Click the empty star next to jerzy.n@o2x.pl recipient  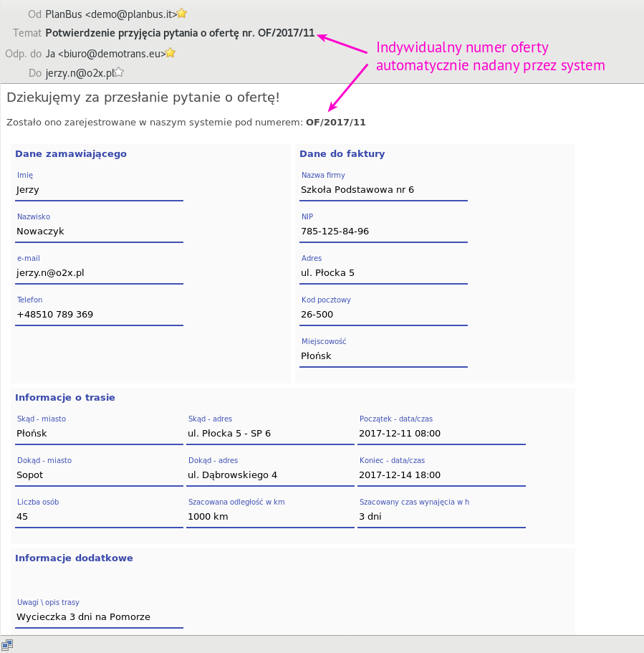point(119,72)
